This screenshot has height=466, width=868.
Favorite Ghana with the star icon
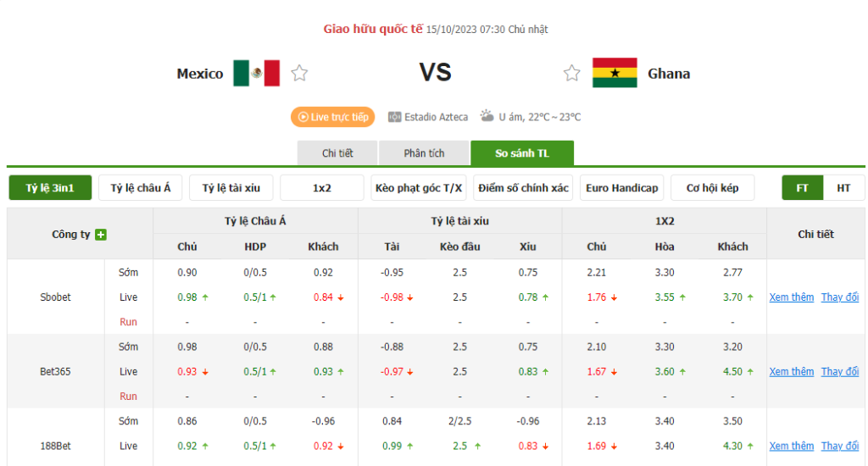click(572, 73)
